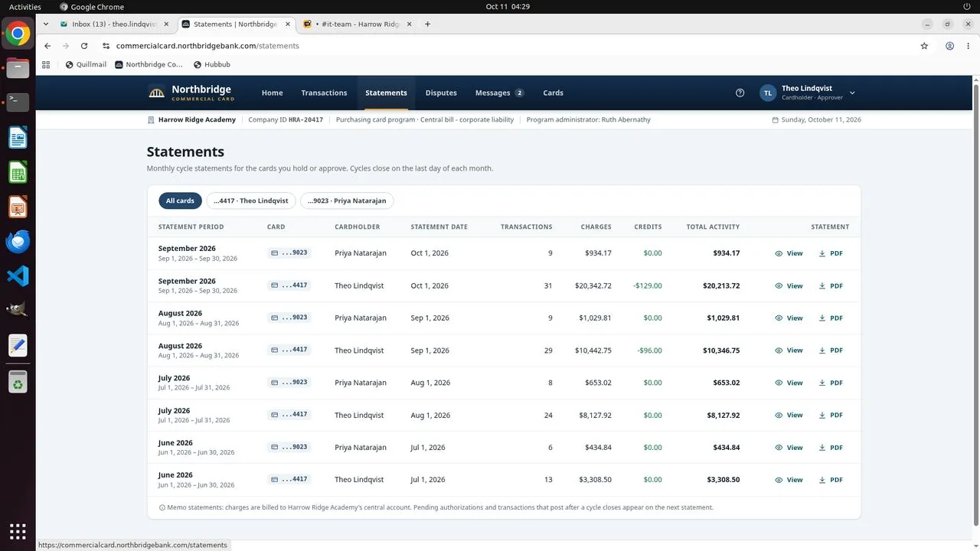The image size is (980, 551).
Task: Click card chip ...9023 in August 2026 row
Action: tap(289, 318)
